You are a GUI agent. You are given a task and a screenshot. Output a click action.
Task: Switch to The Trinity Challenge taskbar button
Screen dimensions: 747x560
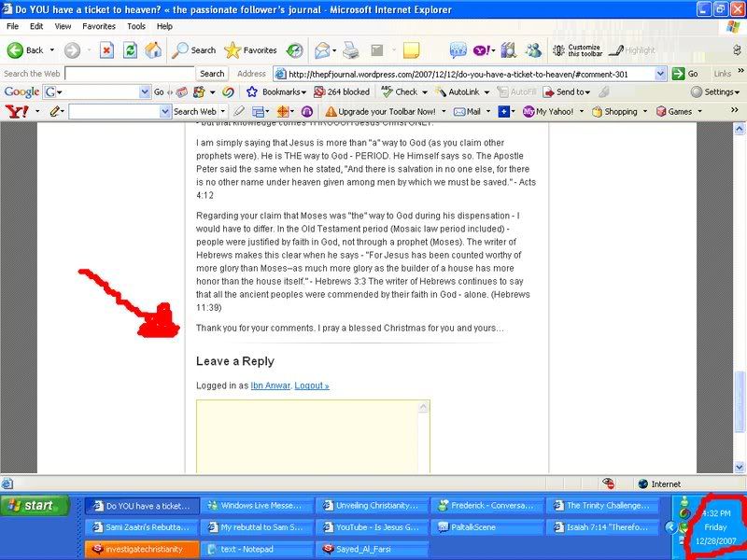pos(602,506)
